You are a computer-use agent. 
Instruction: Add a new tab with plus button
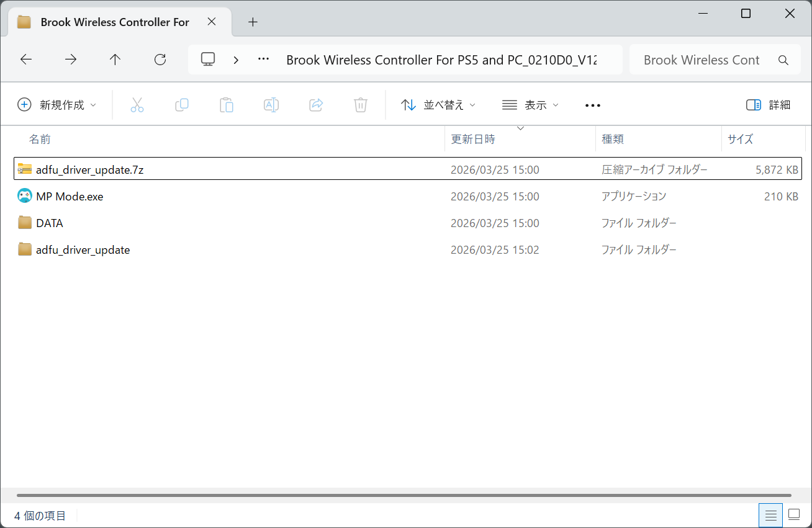click(x=253, y=22)
